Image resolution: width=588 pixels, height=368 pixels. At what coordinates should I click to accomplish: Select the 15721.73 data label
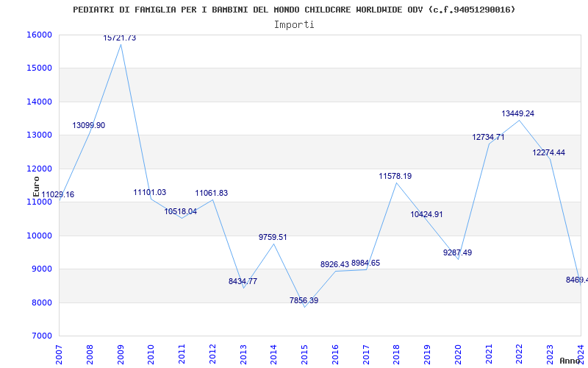[x=120, y=38]
